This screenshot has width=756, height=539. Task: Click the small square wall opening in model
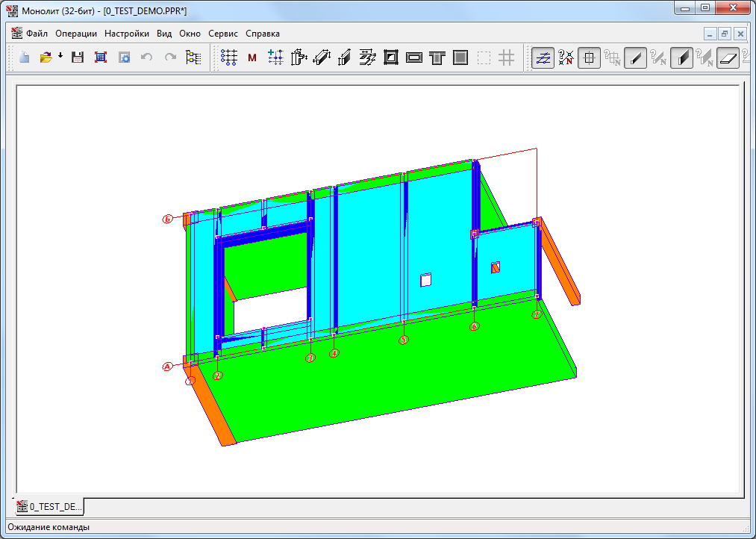click(425, 280)
